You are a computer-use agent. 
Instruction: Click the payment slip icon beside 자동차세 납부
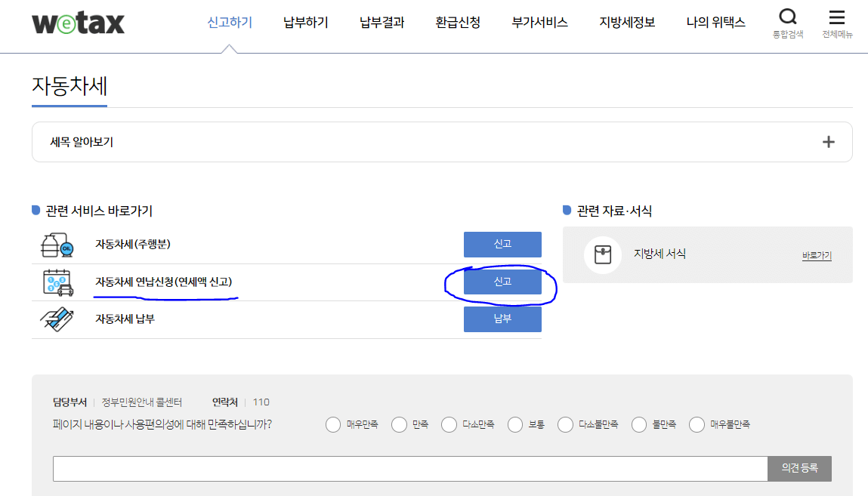[x=57, y=319]
